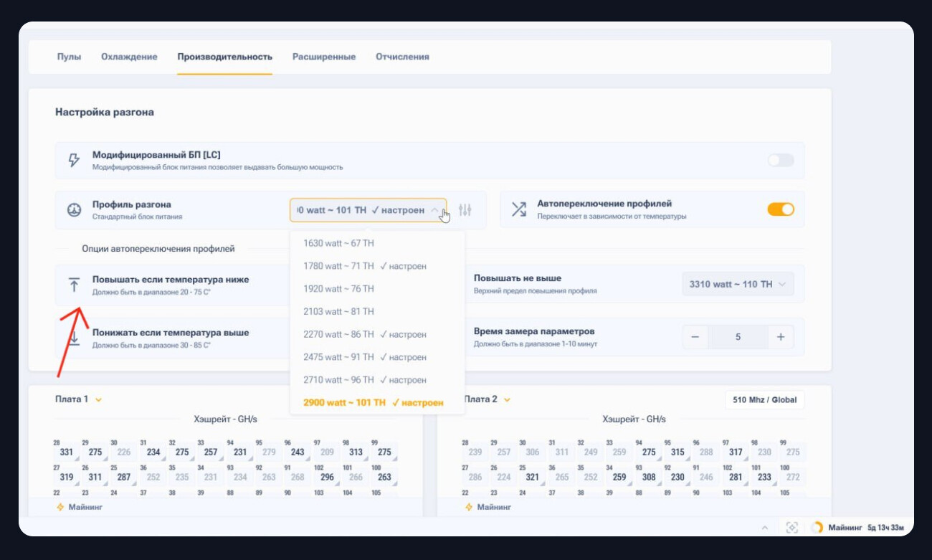Open the Расширенные tab
Screen dimensions: 932x560
point(323,57)
